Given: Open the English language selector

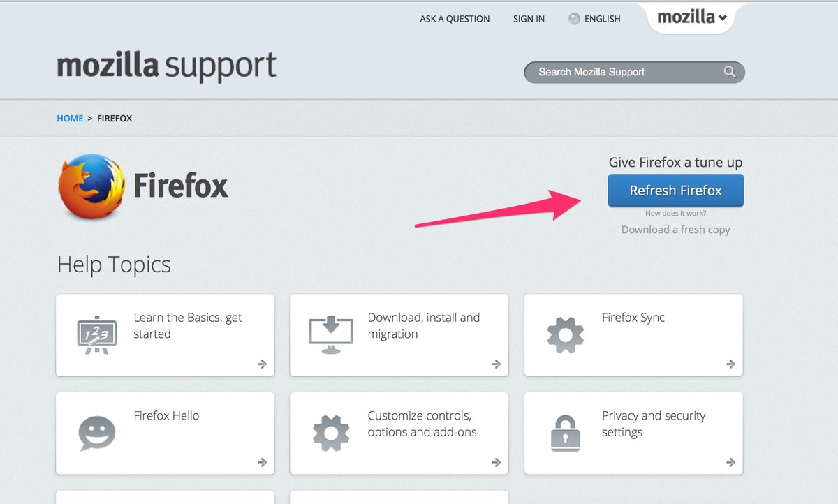Looking at the screenshot, I should coord(601,19).
